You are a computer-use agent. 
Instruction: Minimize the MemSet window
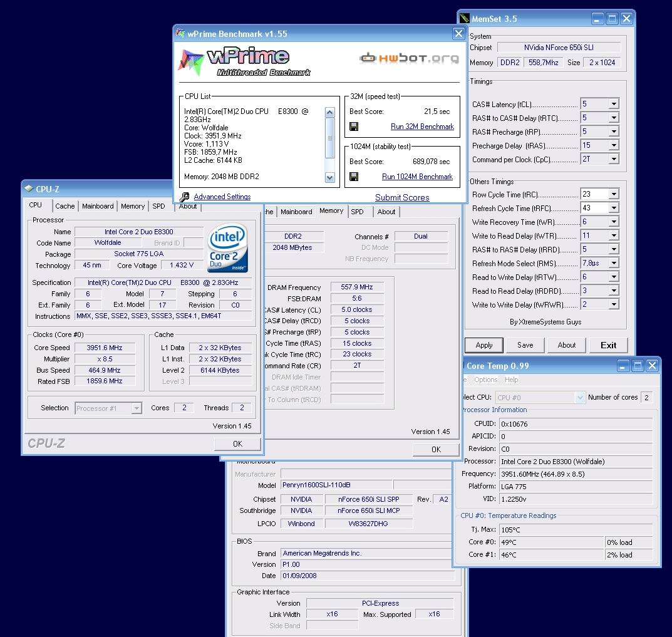597,18
